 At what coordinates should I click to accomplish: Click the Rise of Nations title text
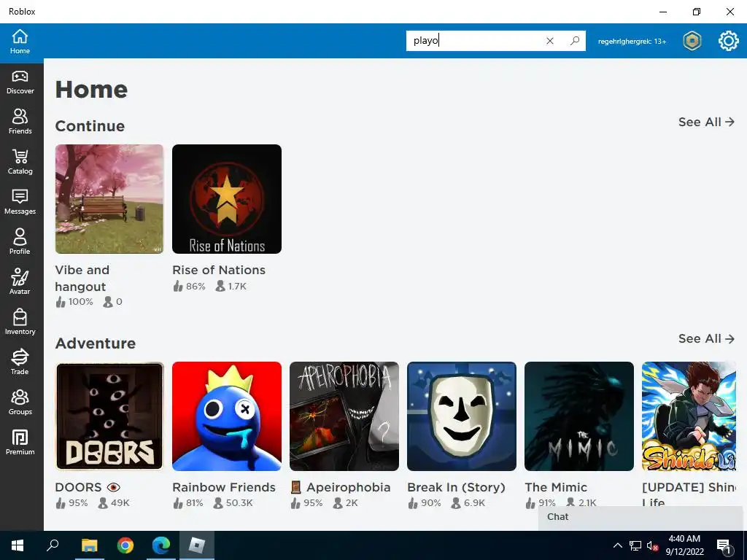[219, 270]
